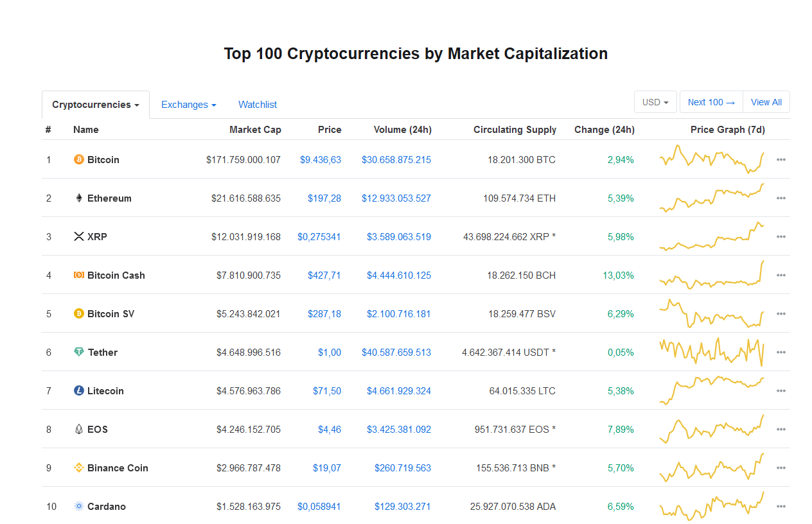This screenshot has width=812, height=524.
Task: Click the Litecoin logo icon
Action: [79, 390]
